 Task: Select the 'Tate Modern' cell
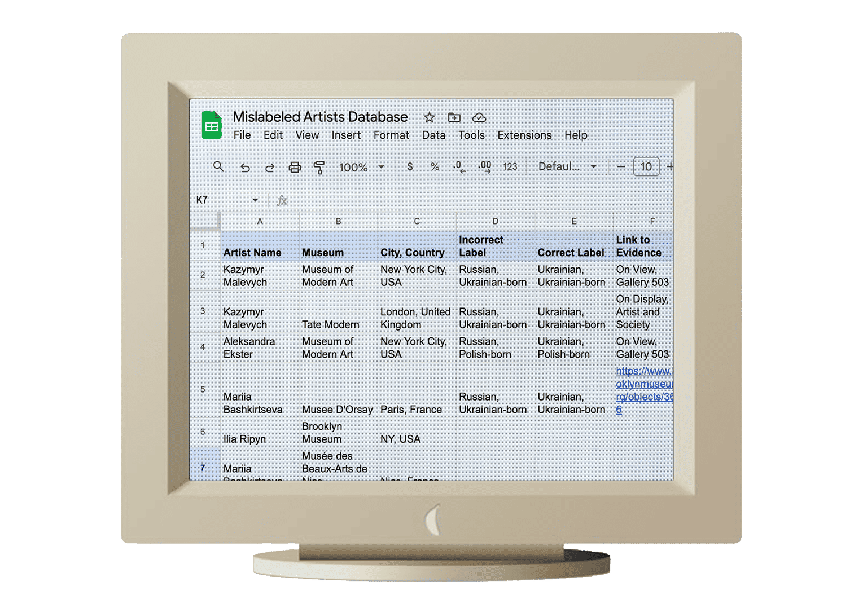point(338,312)
